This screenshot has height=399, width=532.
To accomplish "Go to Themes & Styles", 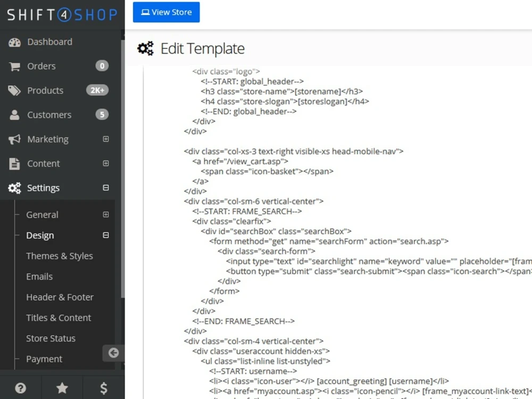I will point(60,256).
